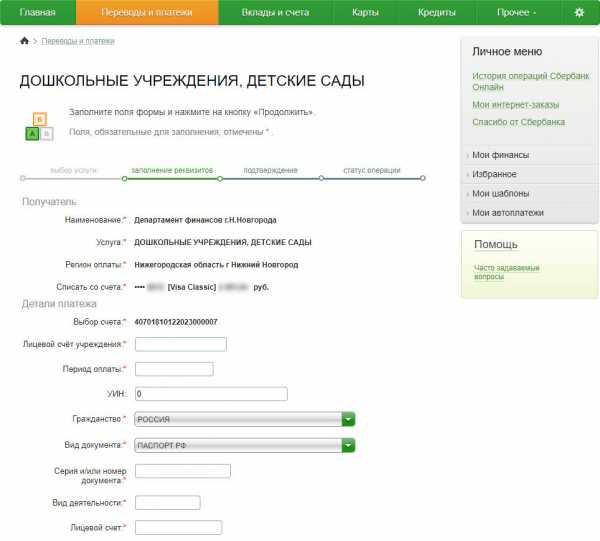This screenshot has width=600, height=541.
Task: Open the Карты tab
Action: (x=365, y=13)
